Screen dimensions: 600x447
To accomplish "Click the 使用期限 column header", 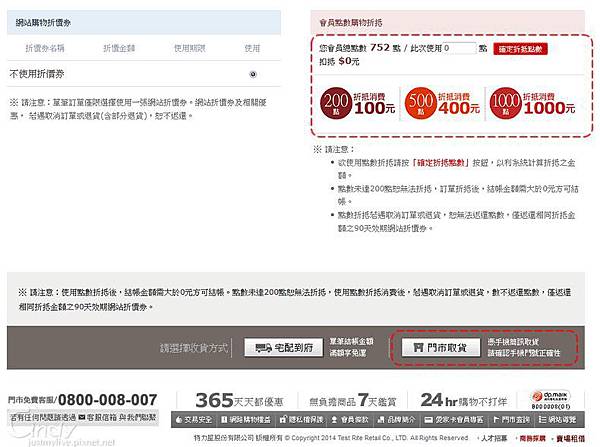I will point(190,48).
